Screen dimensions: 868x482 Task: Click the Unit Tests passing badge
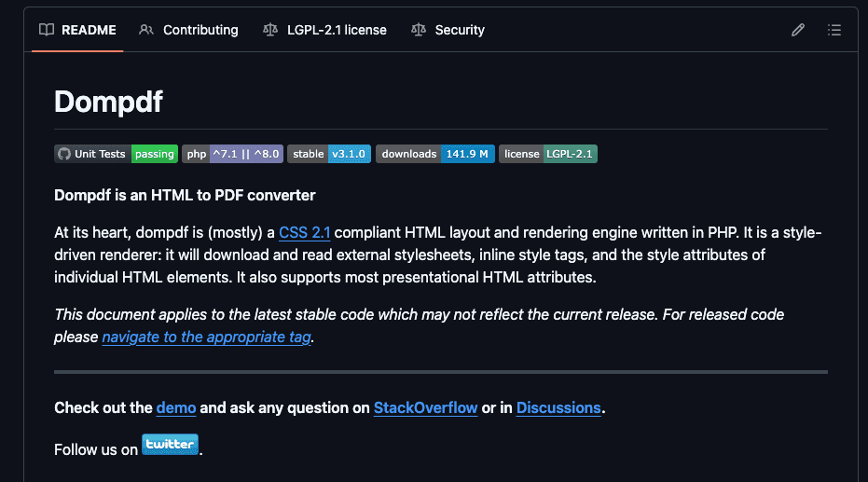(117, 154)
